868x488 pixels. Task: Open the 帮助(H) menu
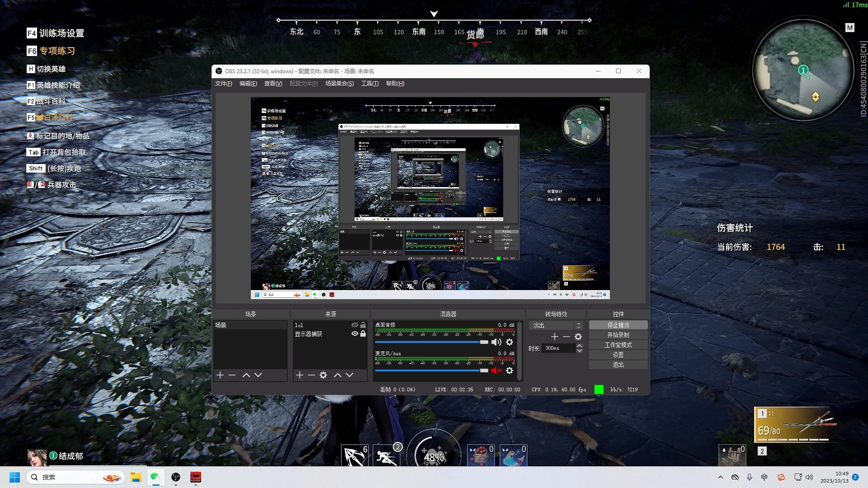pyautogui.click(x=395, y=84)
